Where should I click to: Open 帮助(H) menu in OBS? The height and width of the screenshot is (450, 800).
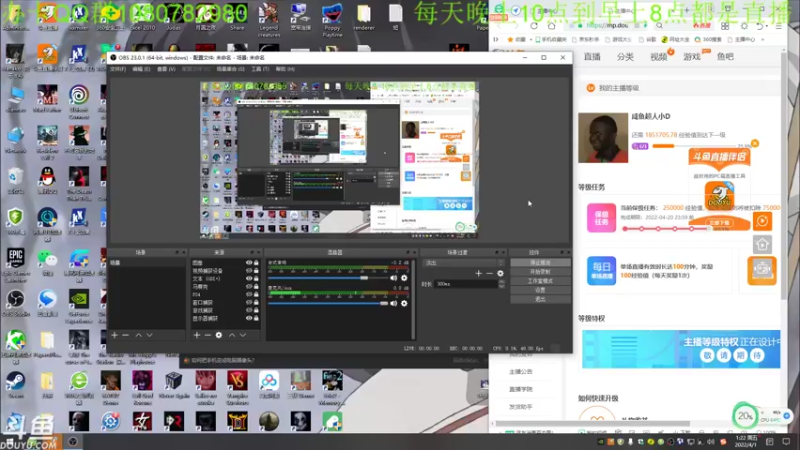(285, 69)
